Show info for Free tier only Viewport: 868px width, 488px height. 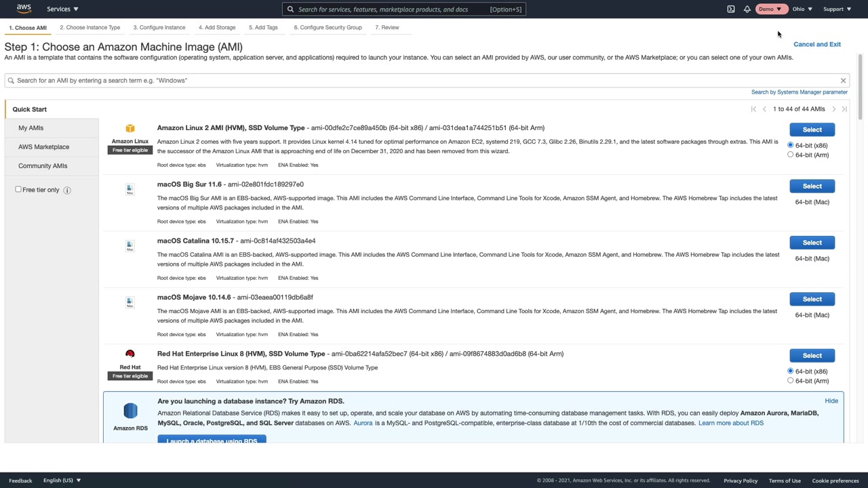(67, 190)
